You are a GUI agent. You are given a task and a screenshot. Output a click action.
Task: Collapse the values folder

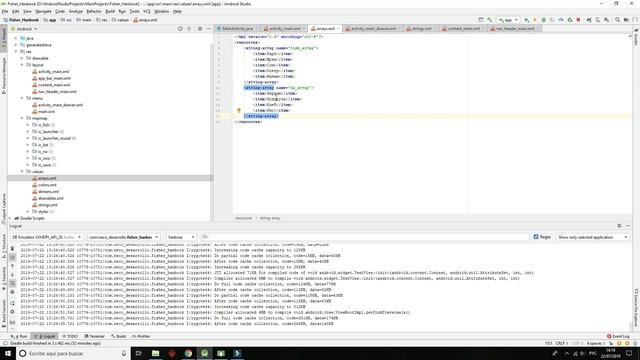pos(22,171)
